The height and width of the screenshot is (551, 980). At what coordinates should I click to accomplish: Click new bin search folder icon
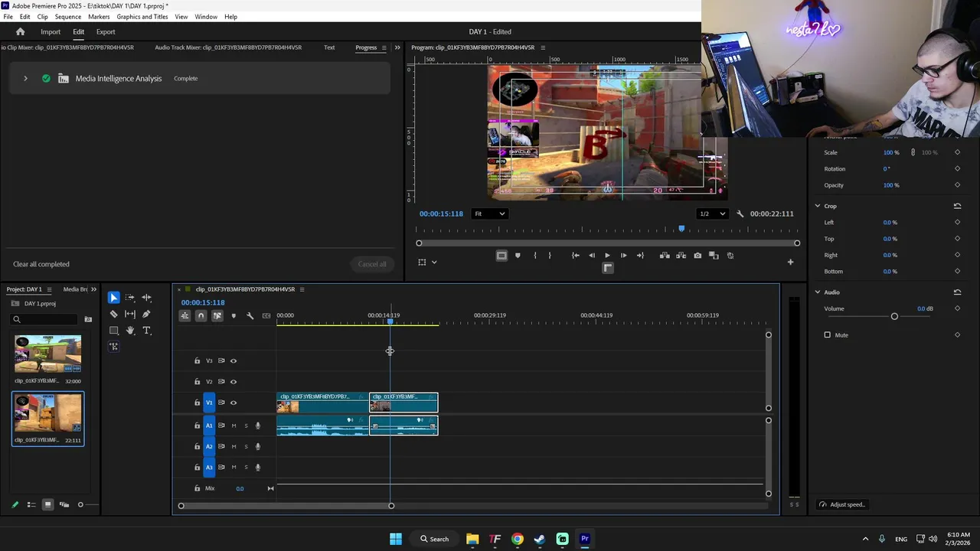[x=88, y=319]
